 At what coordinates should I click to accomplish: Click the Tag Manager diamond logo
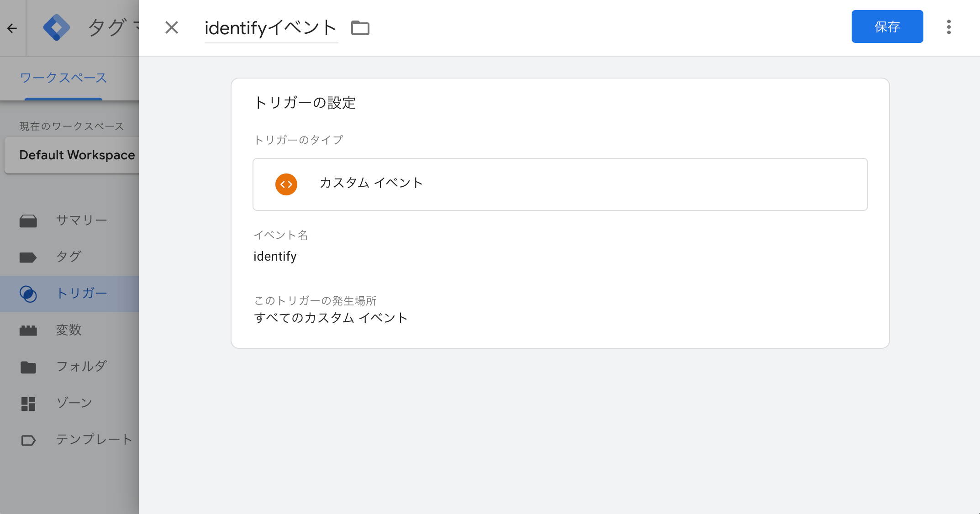[56, 27]
